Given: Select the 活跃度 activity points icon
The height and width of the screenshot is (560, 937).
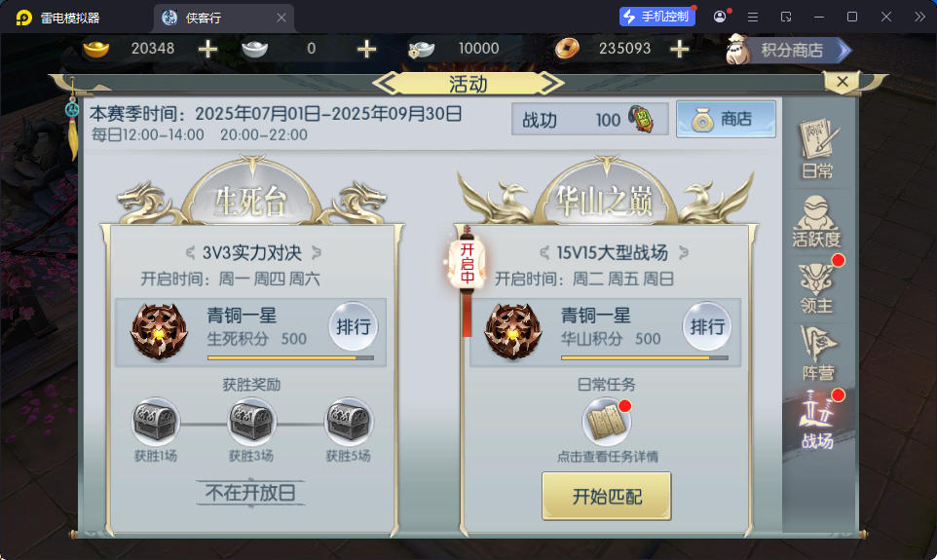Looking at the screenshot, I should (x=816, y=222).
